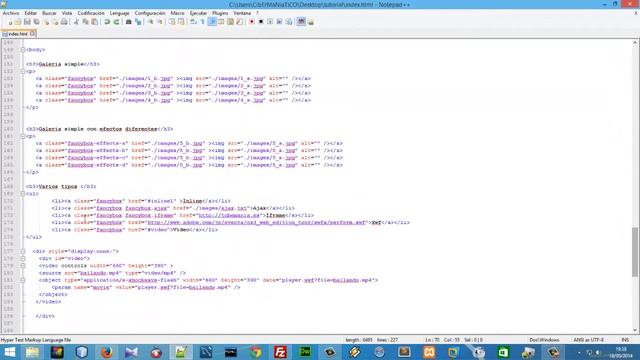Click the ANSI as UTF-8 encoding indicator
Image resolution: width=640 pixels, height=360 pixels.
588,340
